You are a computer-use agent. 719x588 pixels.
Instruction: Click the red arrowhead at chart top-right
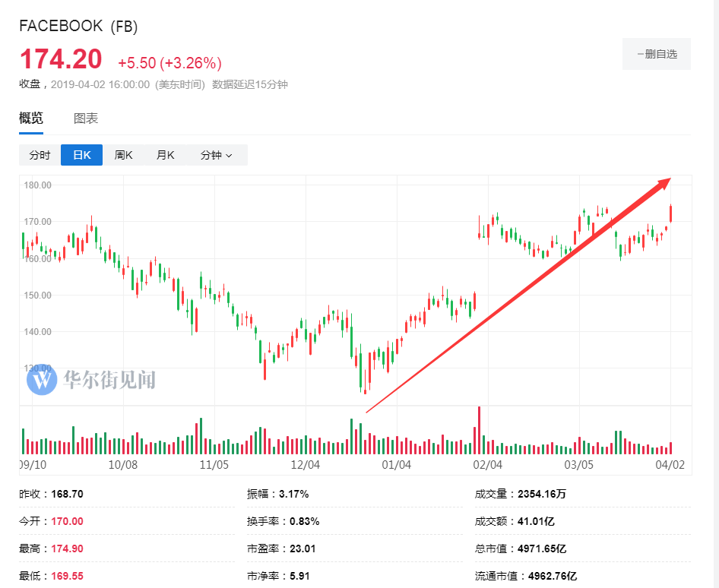[664, 182]
